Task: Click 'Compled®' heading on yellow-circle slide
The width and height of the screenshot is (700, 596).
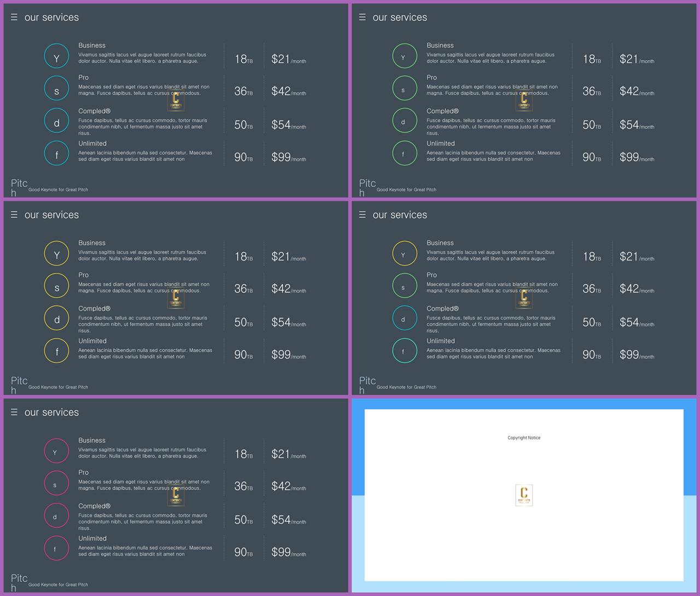Action: 94,309
